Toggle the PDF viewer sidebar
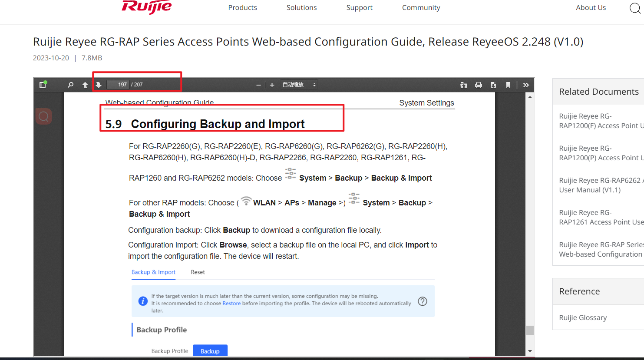This screenshot has width=644, height=360. pos(43,85)
